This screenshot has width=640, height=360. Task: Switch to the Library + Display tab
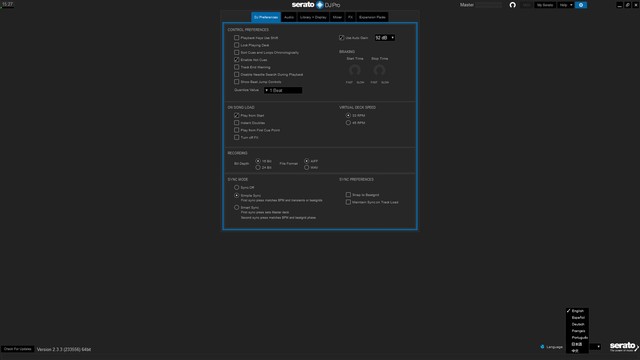[313, 17]
